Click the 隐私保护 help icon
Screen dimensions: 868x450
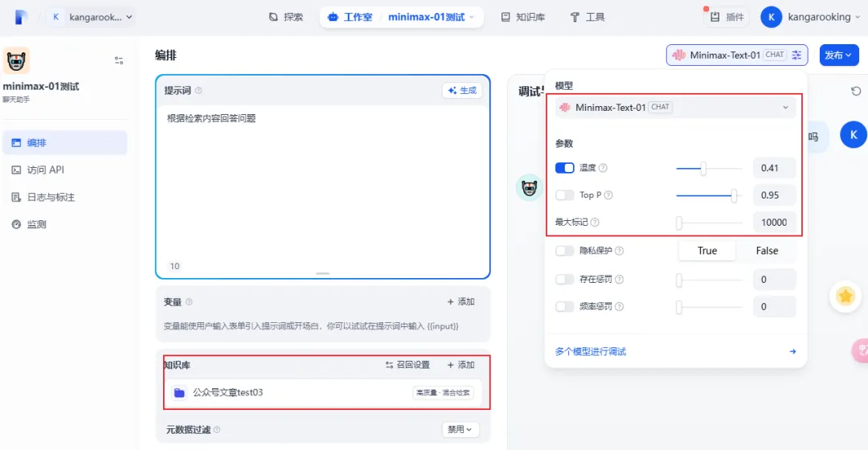point(619,251)
